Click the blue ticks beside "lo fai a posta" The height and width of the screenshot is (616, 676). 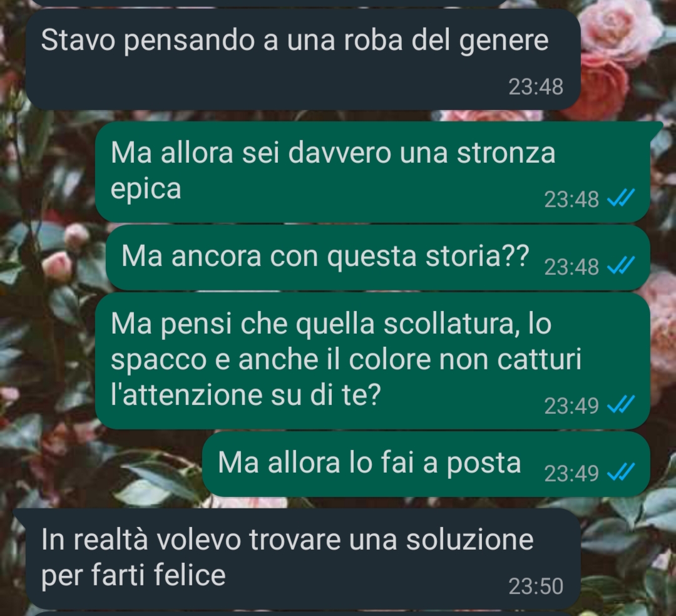621,473
